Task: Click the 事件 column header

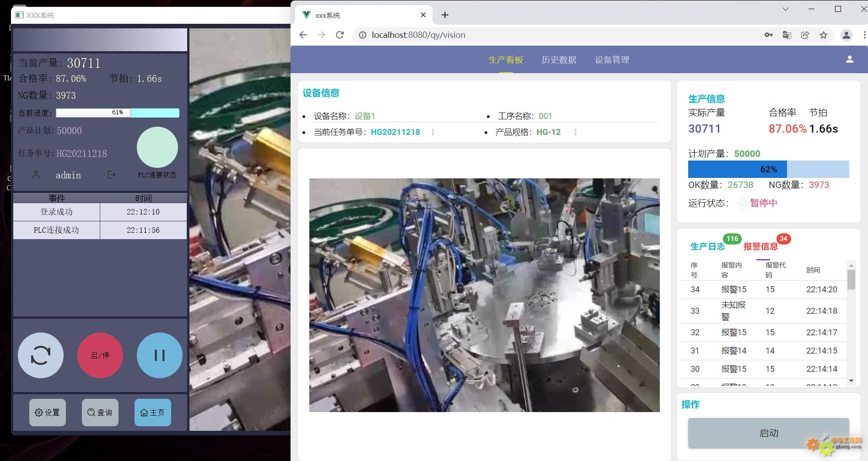Action: (x=57, y=198)
